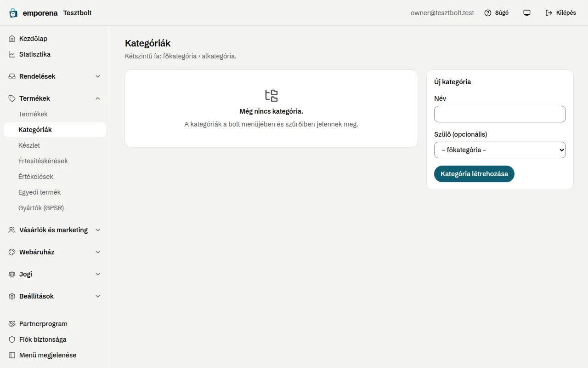Open the Fiók biztonsága label

click(43, 339)
